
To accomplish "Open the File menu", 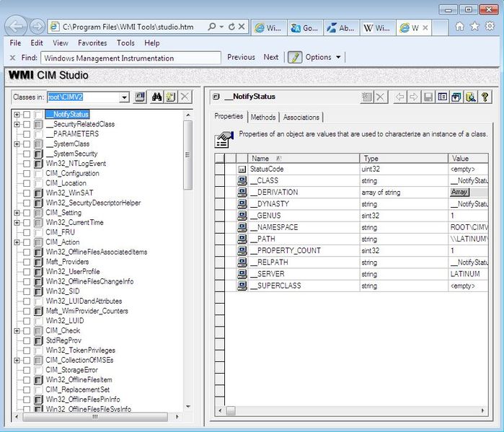I will 15,43.
